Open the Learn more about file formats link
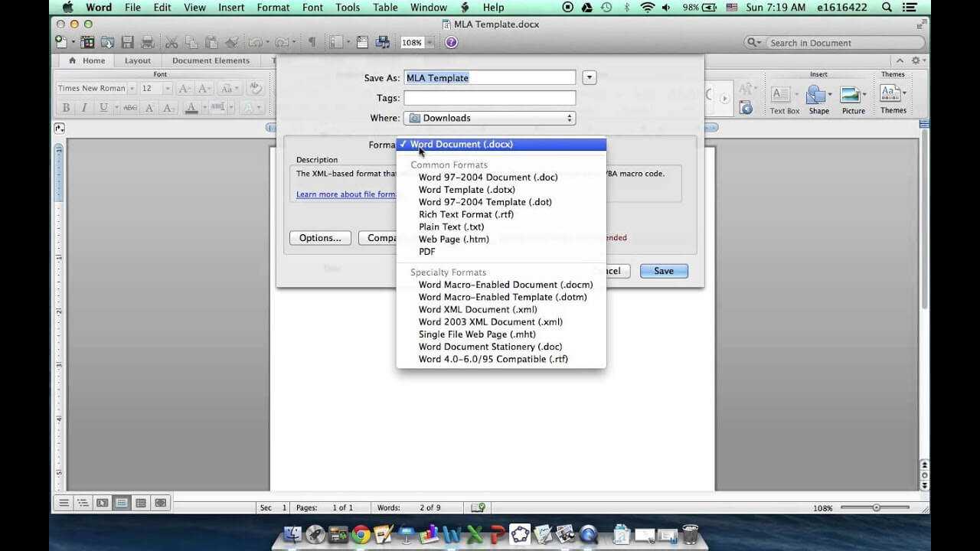Viewport: 980px width, 551px height. 346,194
